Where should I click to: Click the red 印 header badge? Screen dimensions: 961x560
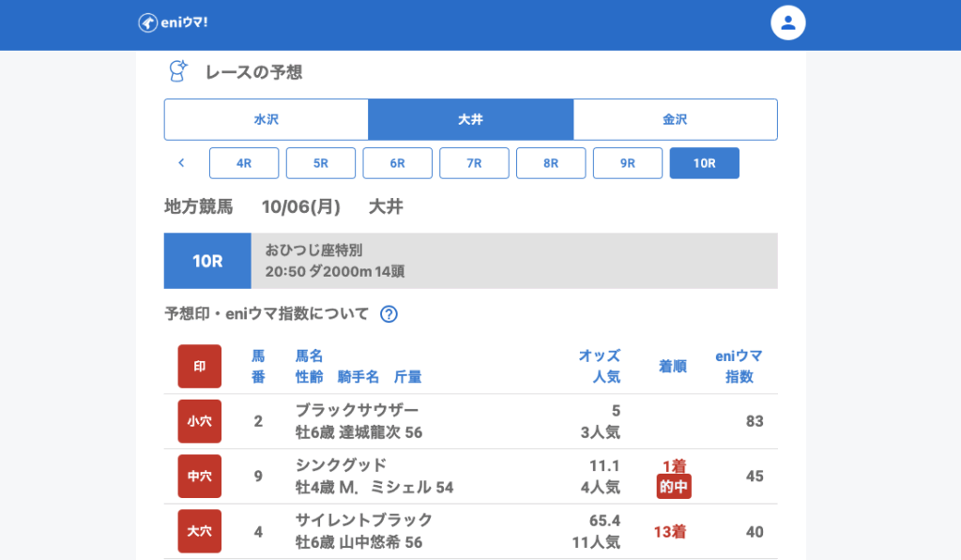tap(200, 367)
